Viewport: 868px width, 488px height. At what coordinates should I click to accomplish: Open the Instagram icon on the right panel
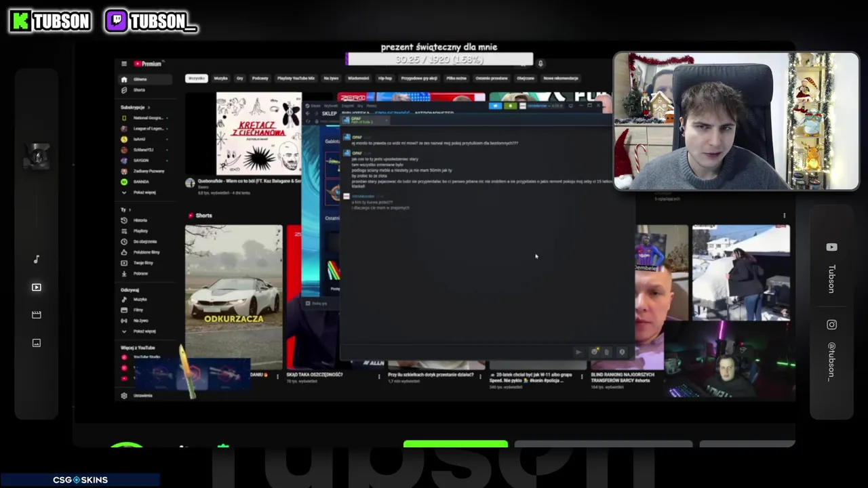pos(831,325)
